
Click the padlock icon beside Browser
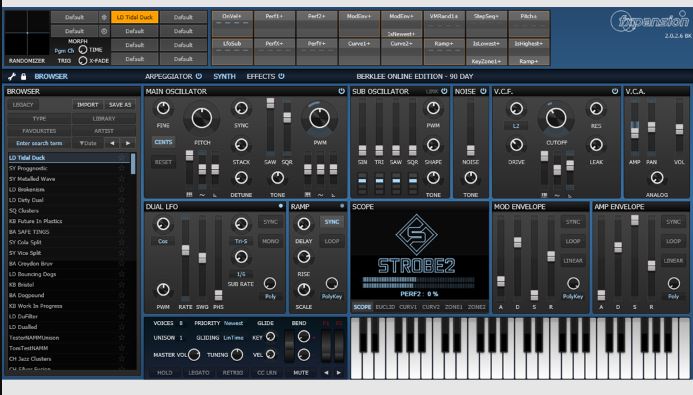pyautogui.click(x=23, y=76)
